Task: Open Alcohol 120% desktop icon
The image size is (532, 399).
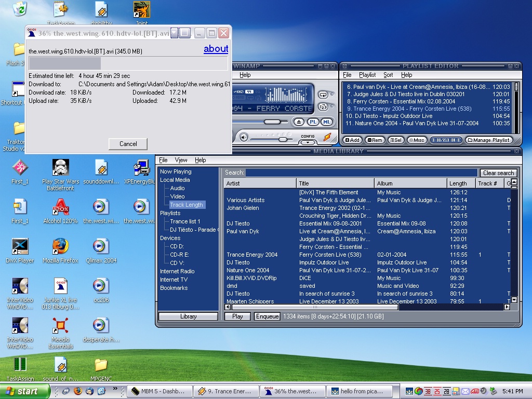Action: coord(60,211)
